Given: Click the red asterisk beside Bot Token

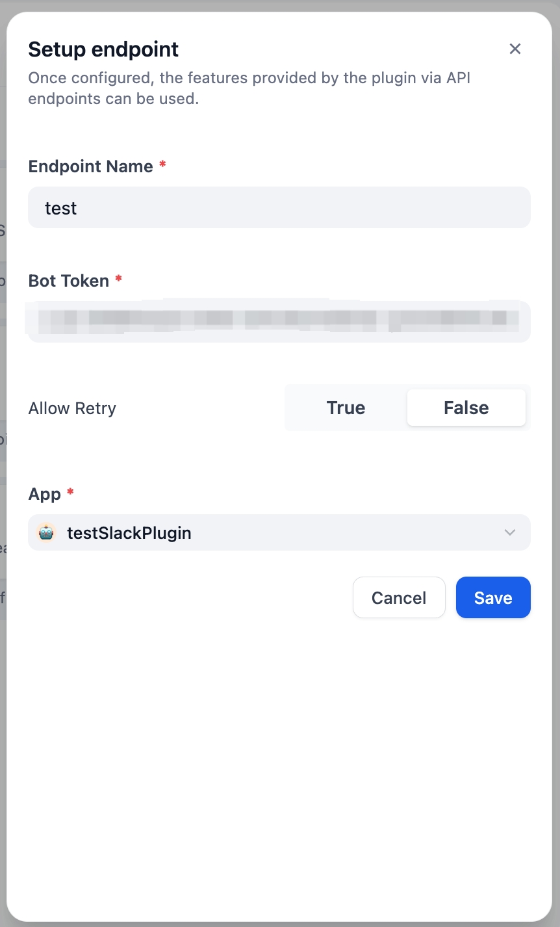Looking at the screenshot, I should [118, 279].
